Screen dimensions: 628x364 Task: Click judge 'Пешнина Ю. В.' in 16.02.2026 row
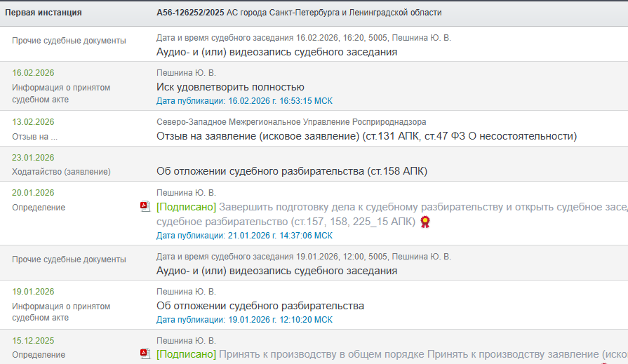point(186,73)
